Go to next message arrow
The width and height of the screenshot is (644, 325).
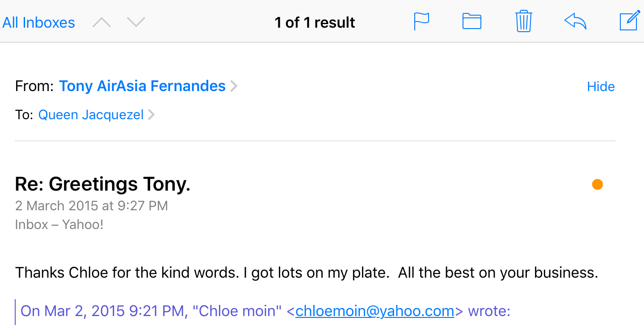(136, 22)
